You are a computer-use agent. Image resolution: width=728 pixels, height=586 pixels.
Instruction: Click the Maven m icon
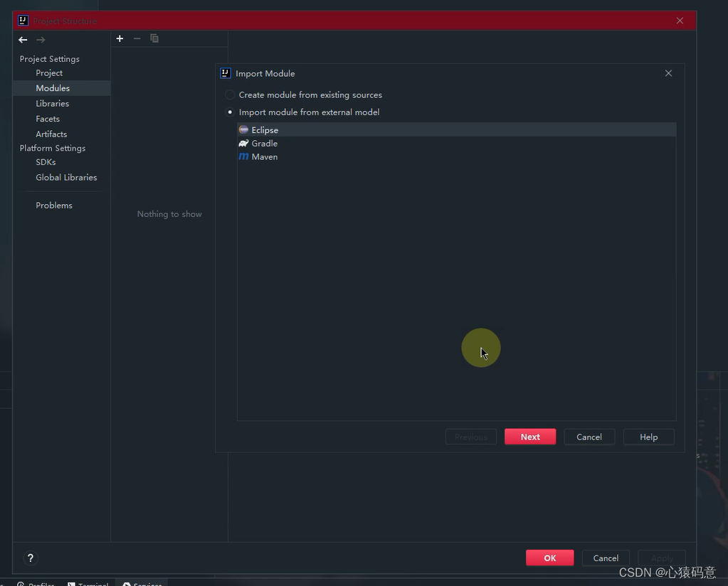244,156
